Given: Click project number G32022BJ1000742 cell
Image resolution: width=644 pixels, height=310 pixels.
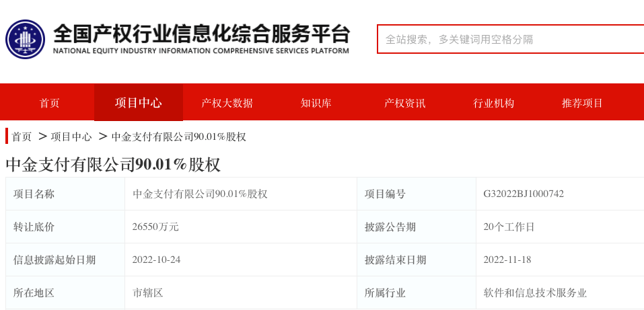Looking at the screenshot, I should pyautogui.click(x=524, y=194).
